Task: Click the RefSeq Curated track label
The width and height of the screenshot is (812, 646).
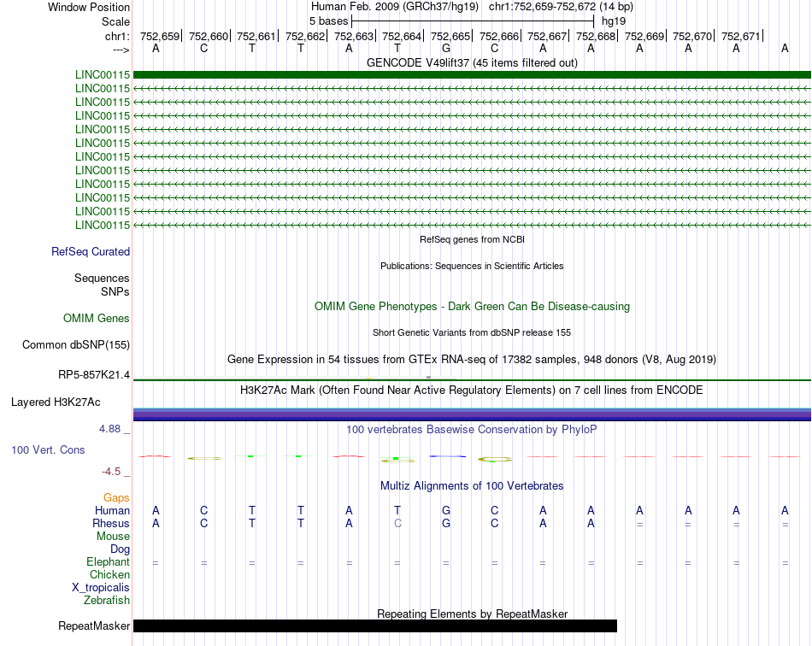Action: 90,251
